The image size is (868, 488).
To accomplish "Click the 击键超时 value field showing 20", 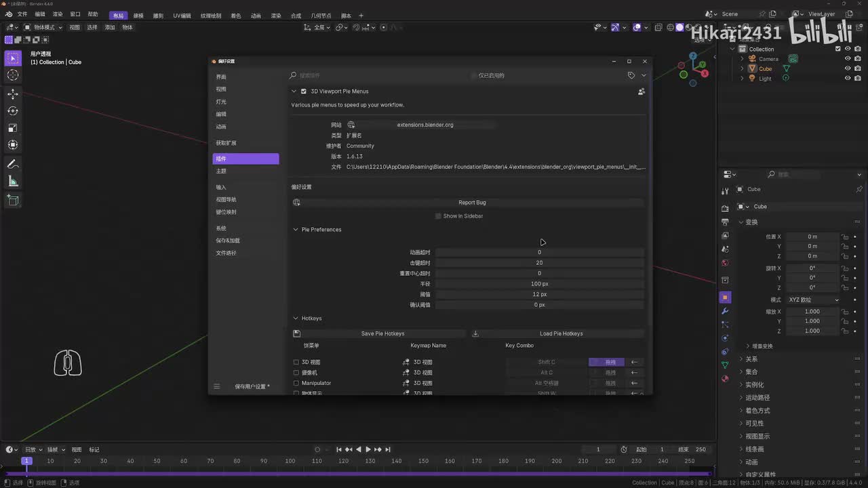I will [x=539, y=263].
